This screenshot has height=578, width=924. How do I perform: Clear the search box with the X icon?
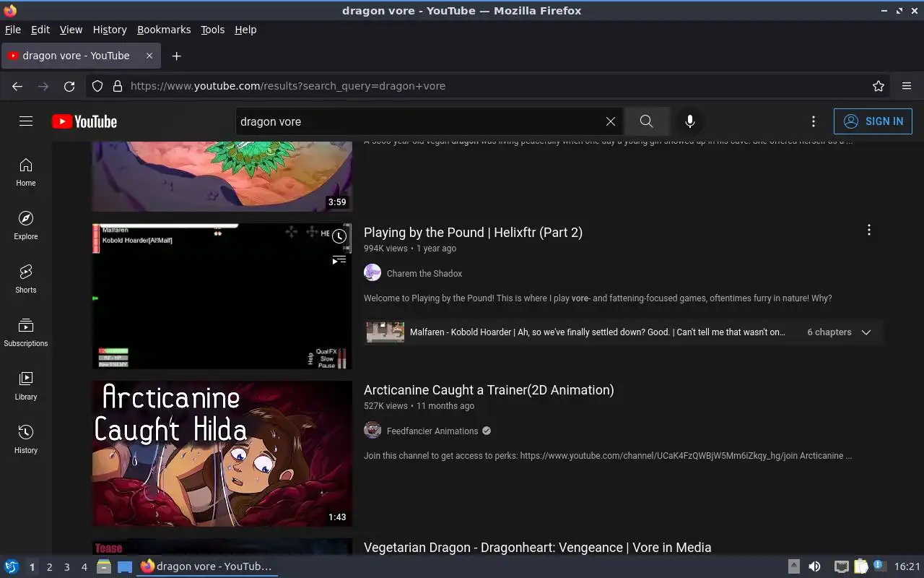(611, 121)
